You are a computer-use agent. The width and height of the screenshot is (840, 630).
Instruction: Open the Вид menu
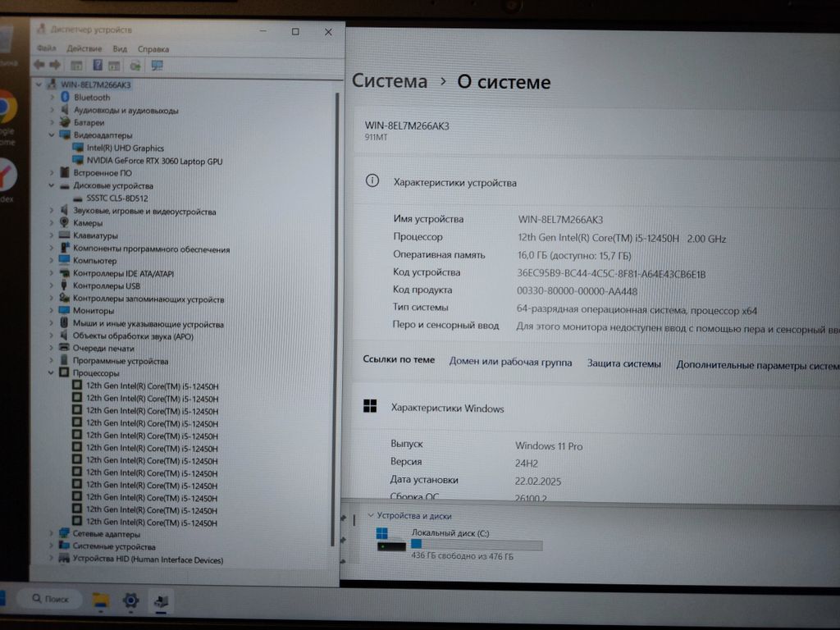(x=120, y=48)
